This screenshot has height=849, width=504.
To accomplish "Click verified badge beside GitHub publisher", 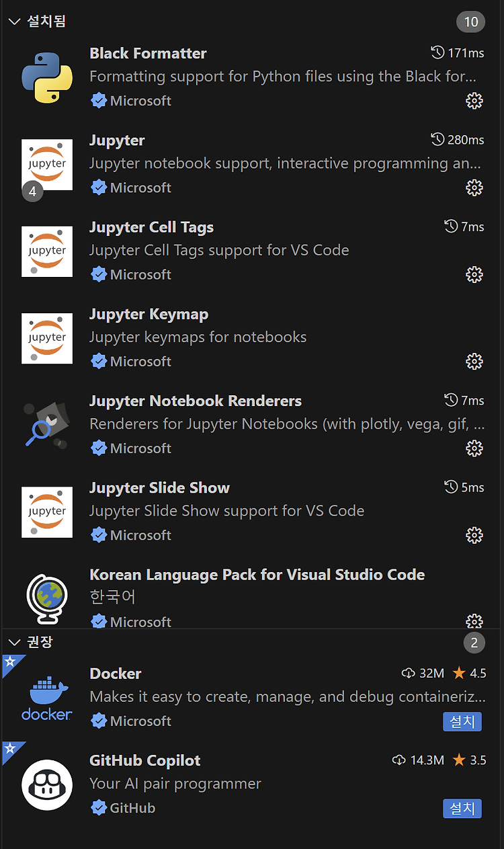I will tap(99, 808).
